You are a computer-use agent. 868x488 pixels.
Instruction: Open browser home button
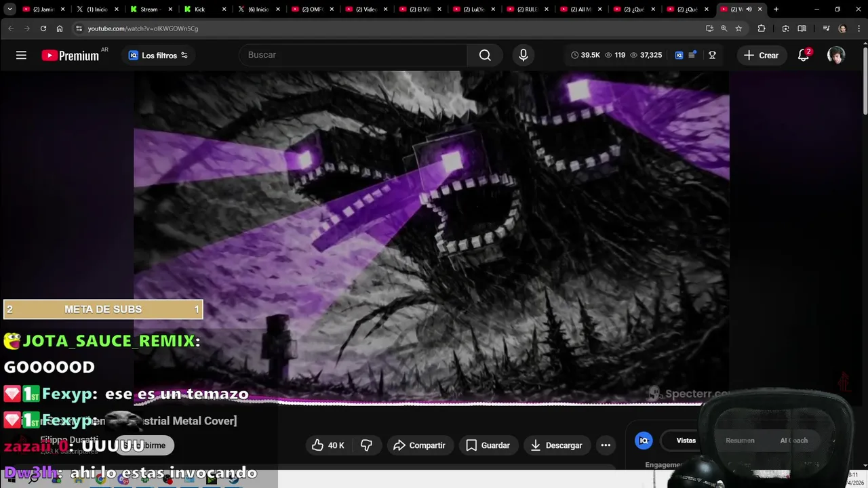click(x=60, y=28)
